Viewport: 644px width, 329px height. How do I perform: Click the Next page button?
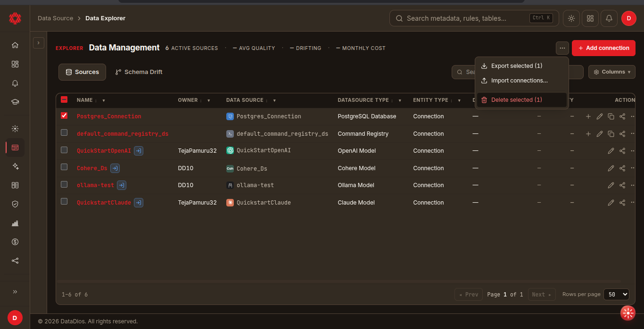542,295
